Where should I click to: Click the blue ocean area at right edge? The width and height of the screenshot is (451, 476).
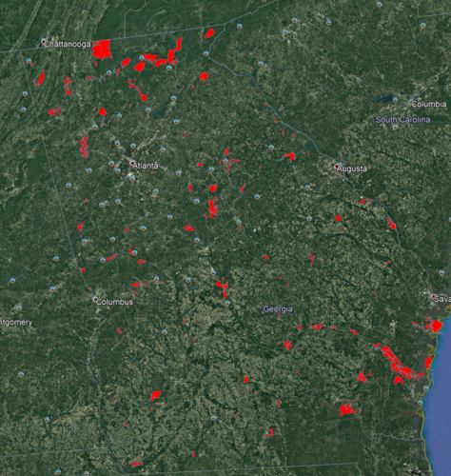point(440,397)
